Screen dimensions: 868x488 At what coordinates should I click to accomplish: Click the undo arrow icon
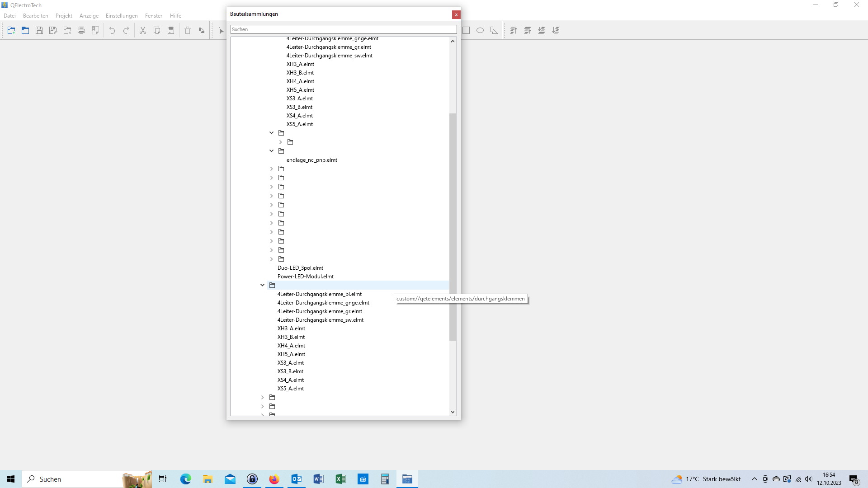coord(112,30)
